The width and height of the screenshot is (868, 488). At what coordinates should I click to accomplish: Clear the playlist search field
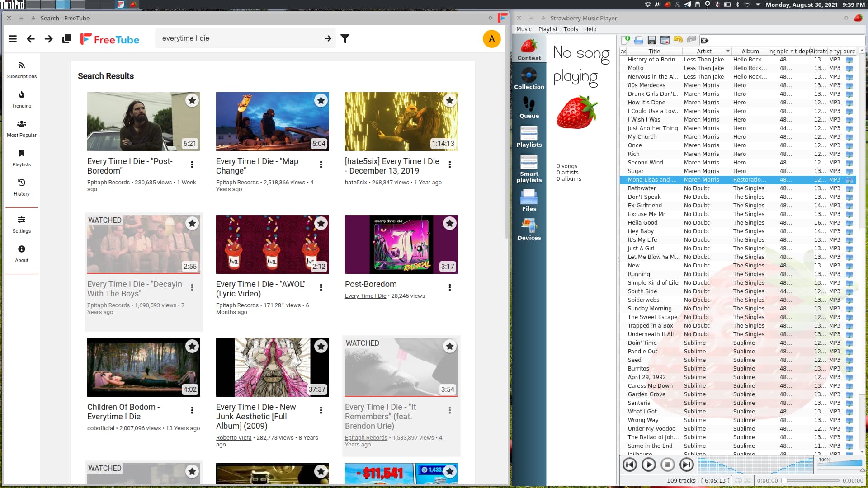point(704,40)
